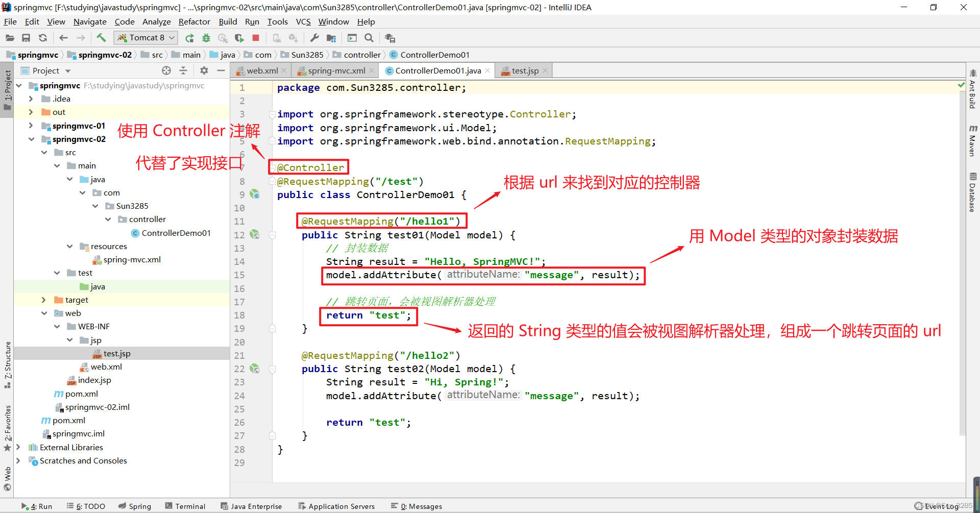Viewport: 980px width, 513px height.
Task: Open the Refactor menu
Action: point(194,21)
